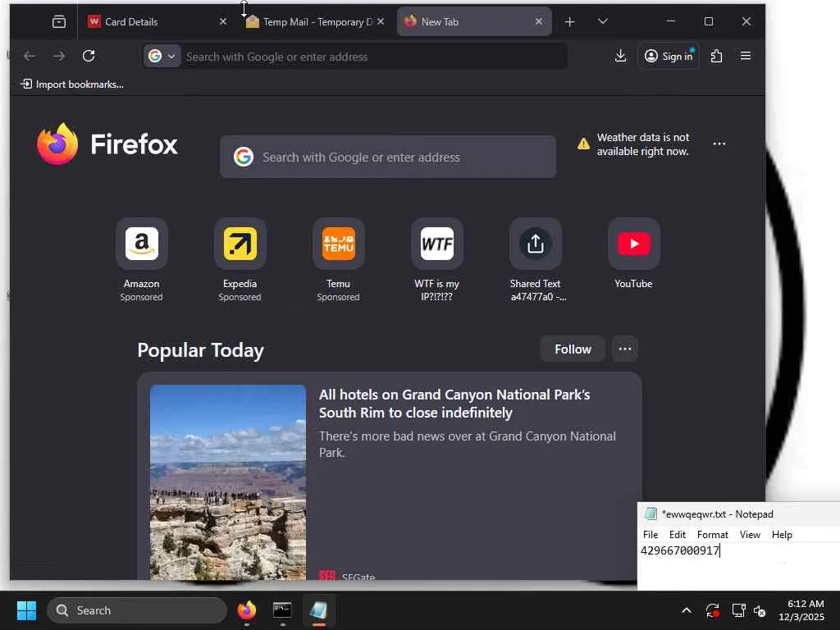Open Notepad Format menu
This screenshot has height=630, width=840.
pos(713,535)
